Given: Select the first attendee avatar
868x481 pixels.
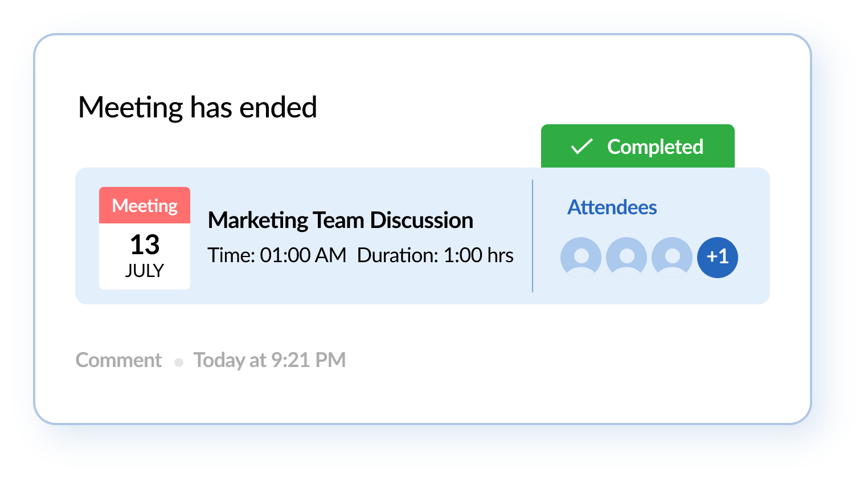Looking at the screenshot, I should (581, 257).
